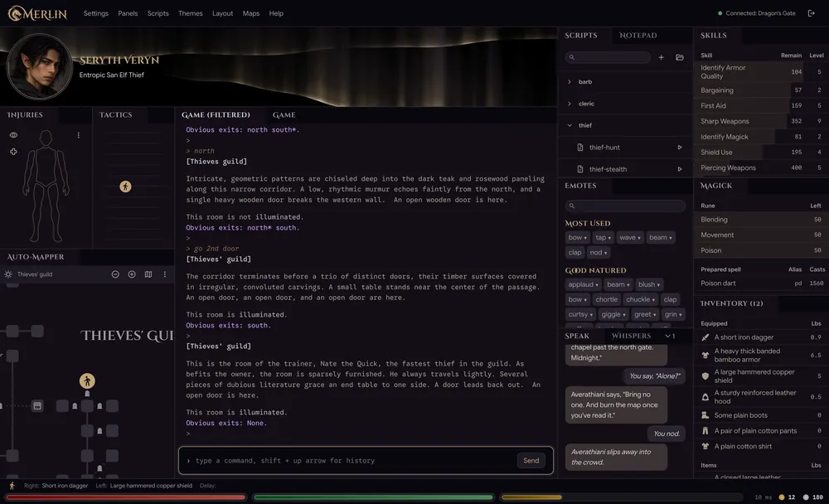Open the Layout menu
Screen dimensions: 829x504
click(x=222, y=13)
